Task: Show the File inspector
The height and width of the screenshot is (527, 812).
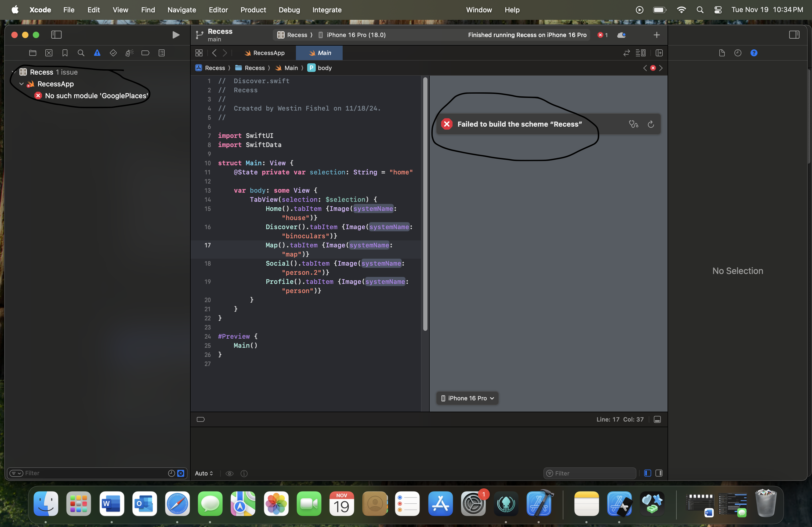Action: coord(722,53)
